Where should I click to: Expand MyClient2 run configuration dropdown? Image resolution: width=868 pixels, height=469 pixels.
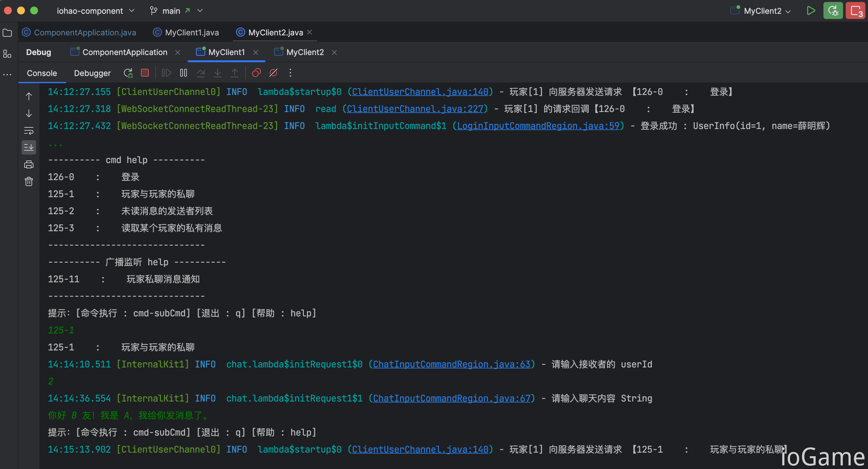(x=760, y=11)
